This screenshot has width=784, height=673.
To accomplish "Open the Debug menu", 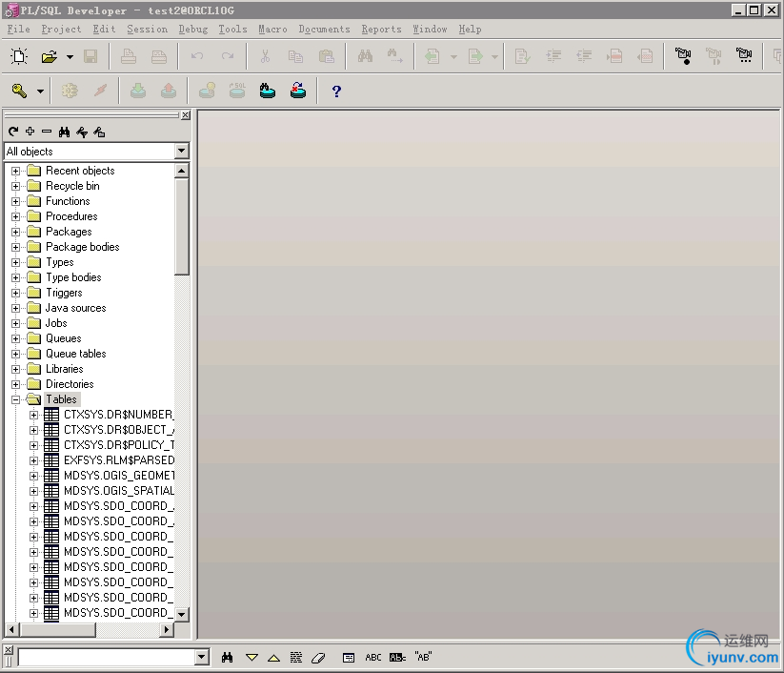I will tap(193, 29).
